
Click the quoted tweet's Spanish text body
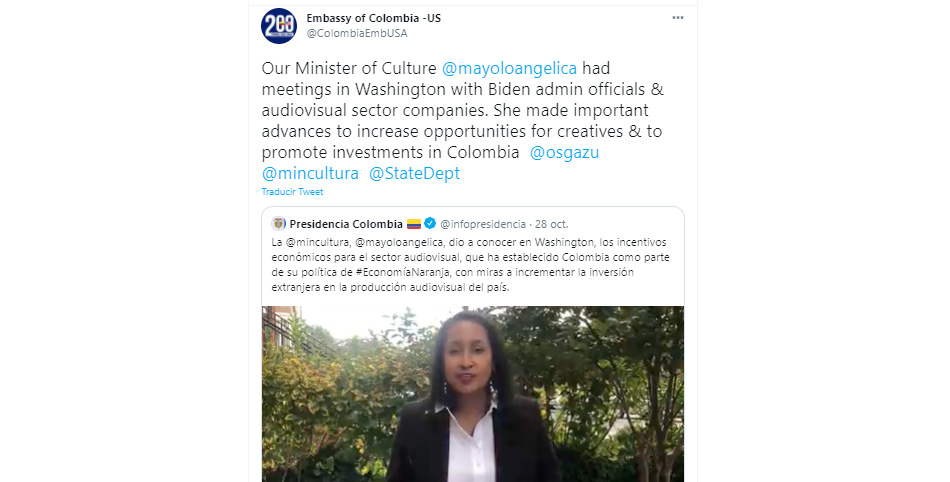click(470, 265)
